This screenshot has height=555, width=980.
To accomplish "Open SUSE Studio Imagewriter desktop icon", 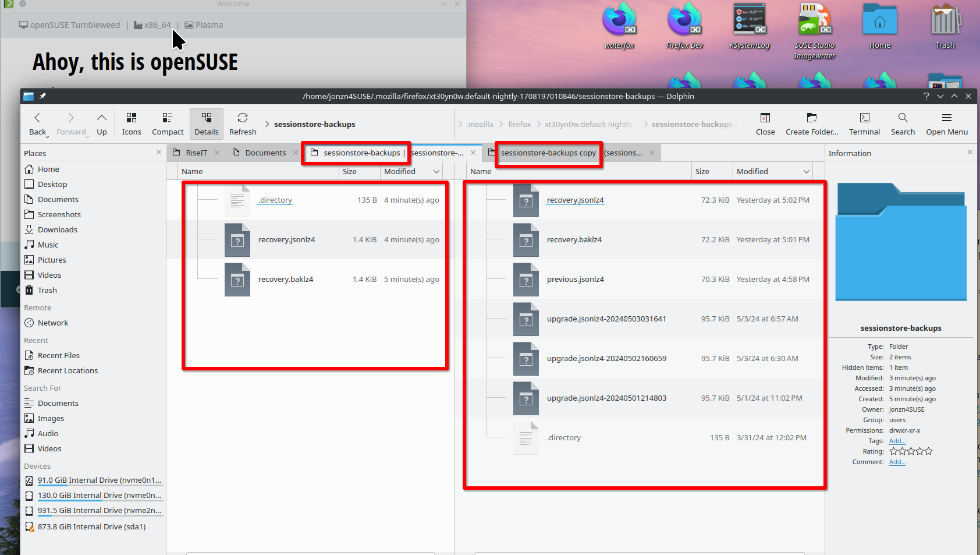I will coord(815,31).
